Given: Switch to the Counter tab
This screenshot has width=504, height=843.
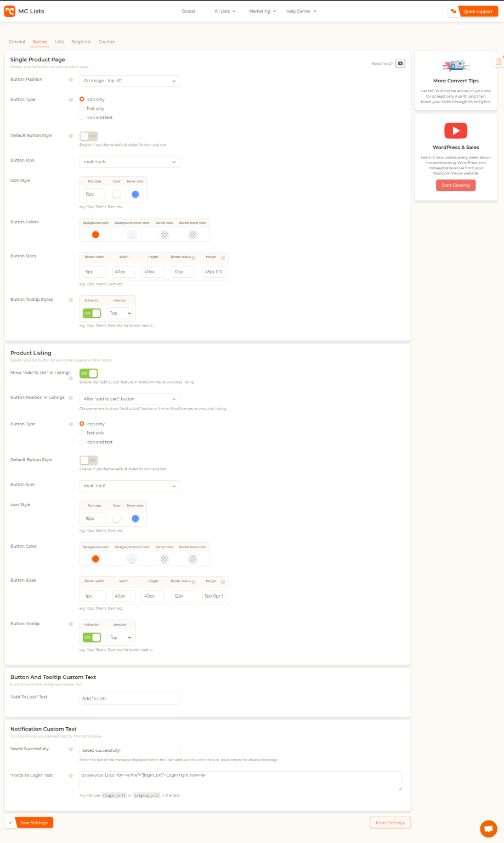Looking at the screenshot, I should (x=107, y=42).
